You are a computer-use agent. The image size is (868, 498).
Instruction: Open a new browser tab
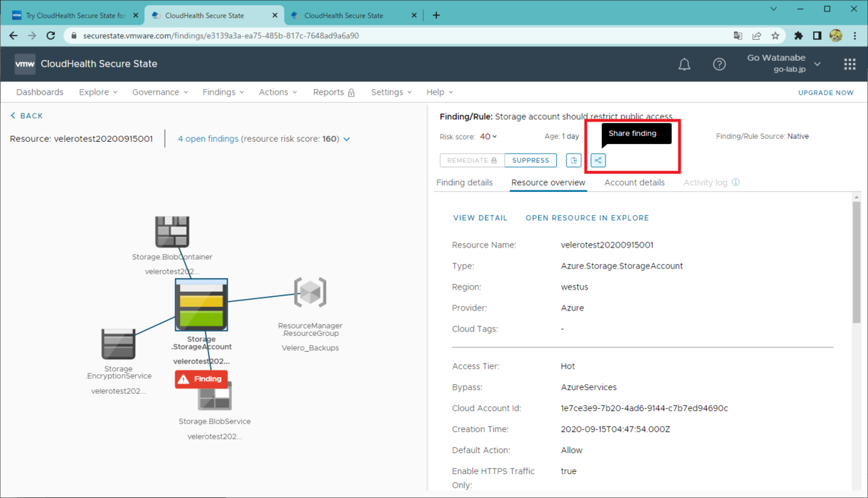click(436, 15)
